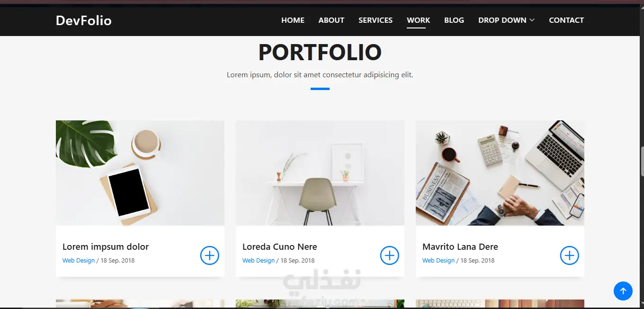Image resolution: width=644 pixels, height=309 pixels.
Task: Expand the DROP DOWN menu chevron
Action: pos(532,20)
